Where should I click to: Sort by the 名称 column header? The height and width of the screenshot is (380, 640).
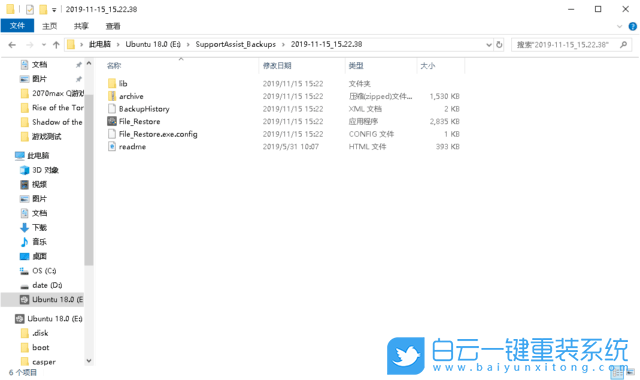coord(114,65)
